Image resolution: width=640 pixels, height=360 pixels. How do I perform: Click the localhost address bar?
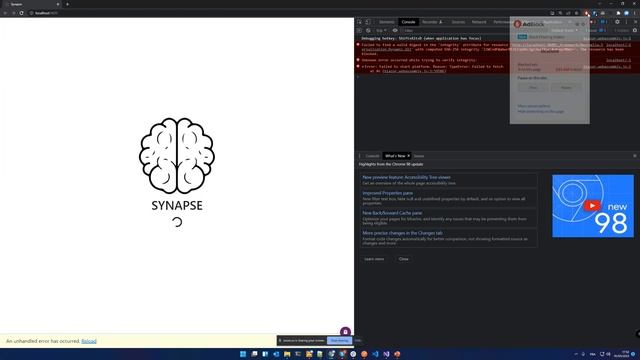(x=286, y=13)
